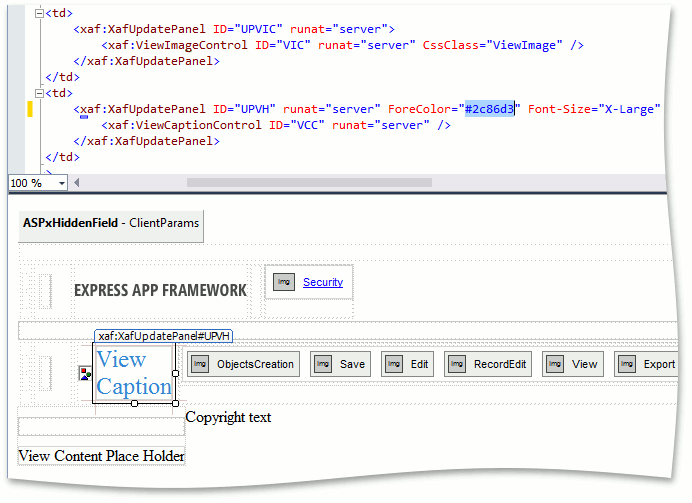Click the Edit button in designer

(x=407, y=364)
